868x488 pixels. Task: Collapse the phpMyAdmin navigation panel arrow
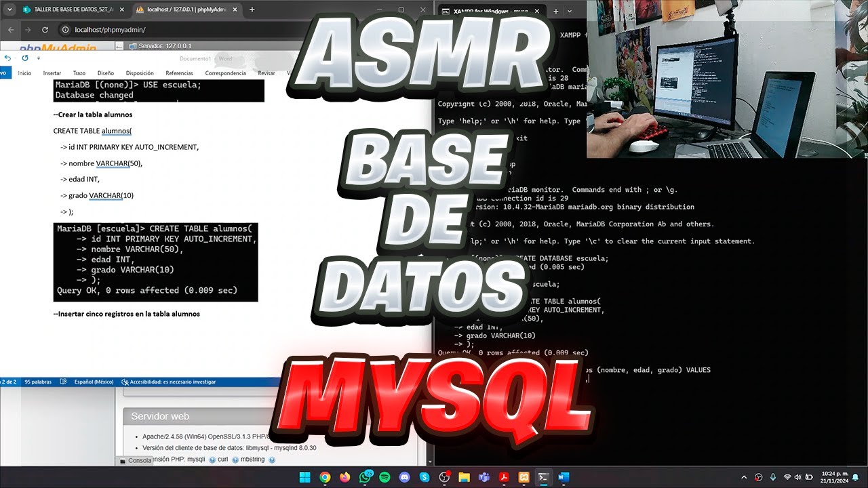120,46
